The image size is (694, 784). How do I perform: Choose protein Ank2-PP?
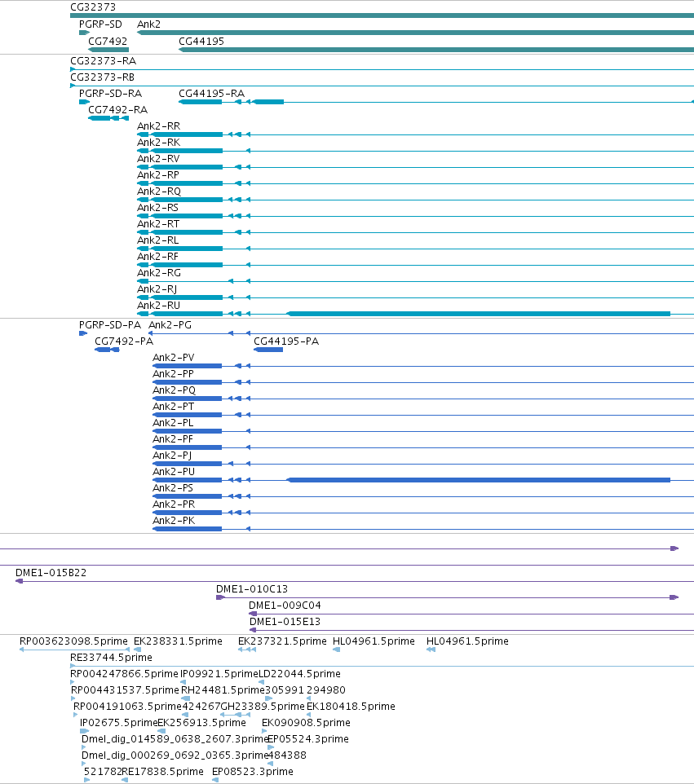click(x=173, y=373)
